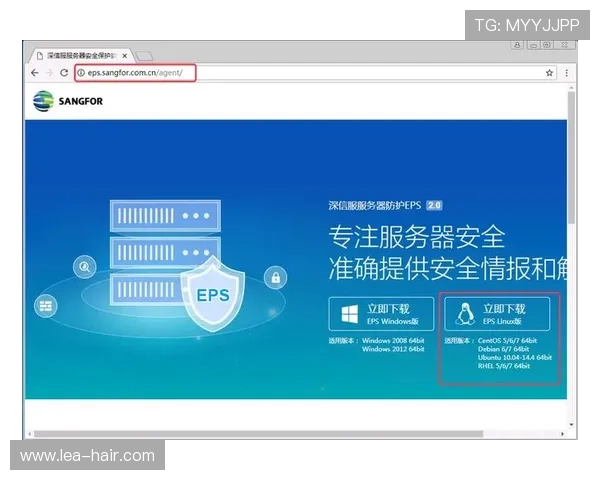The image size is (600, 480).
Task: Click the horizontal scrollbar left arrow
Action: click(x=29, y=434)
